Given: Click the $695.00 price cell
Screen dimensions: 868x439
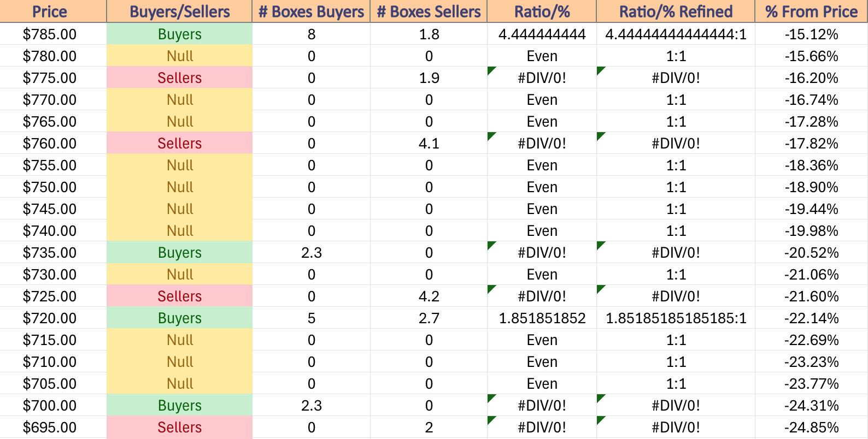Looking at the screenshot, I should [x=53, y=427].
